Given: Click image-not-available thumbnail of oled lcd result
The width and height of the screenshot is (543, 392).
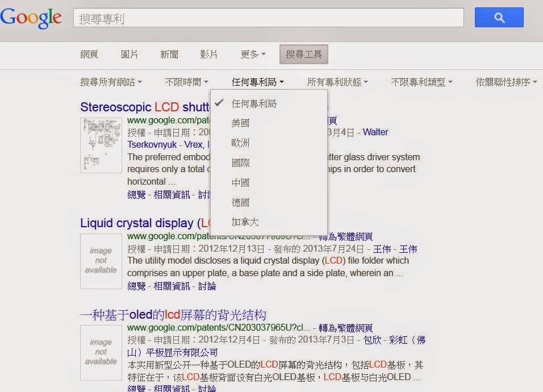Looking at the screenshot, I should pyautogui.click(x=101, y=353).
